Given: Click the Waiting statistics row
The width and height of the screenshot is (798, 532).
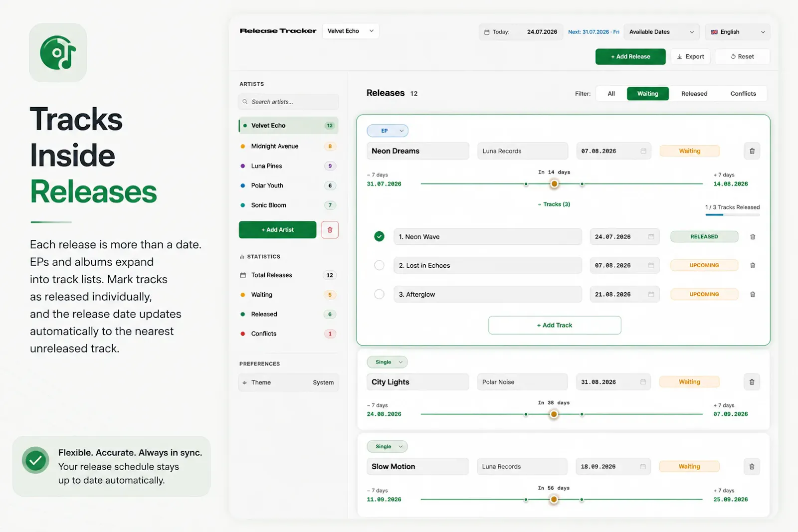Looking at the screenshot, I should 288,295.
